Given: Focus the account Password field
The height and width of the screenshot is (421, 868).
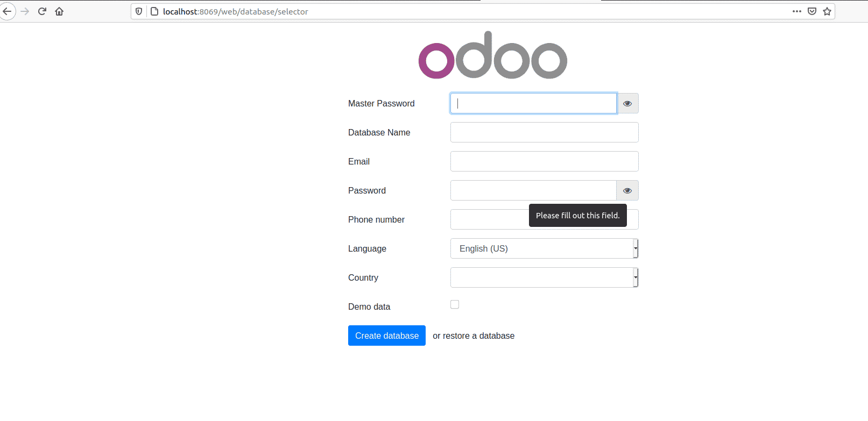Looking at the screenshot, I should coord(533,190).
